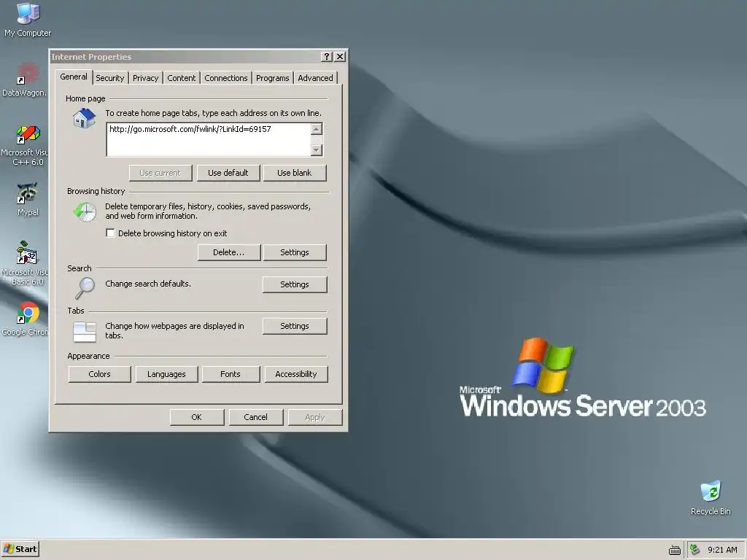747x560 pixels.
Task: Switch to the Advanced tab
Action: click(315, 78)
